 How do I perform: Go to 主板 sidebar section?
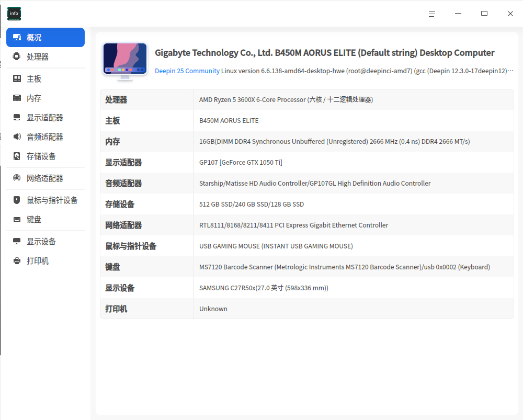[46, 79]
